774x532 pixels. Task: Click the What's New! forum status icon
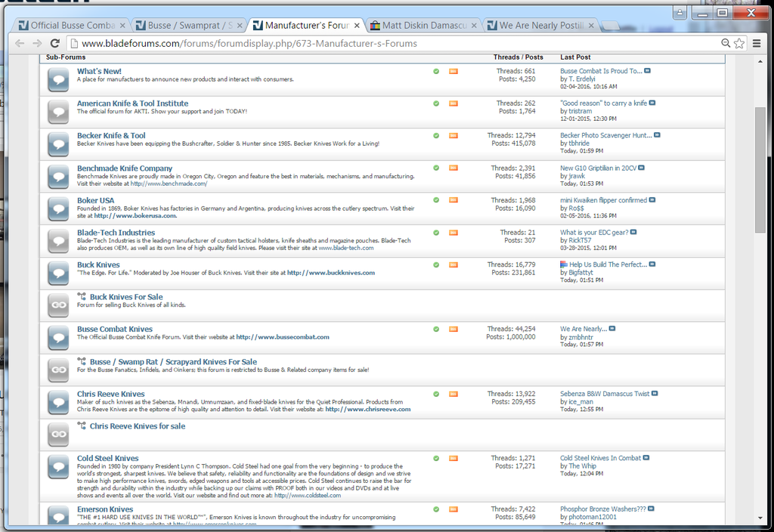pos(58,80)
